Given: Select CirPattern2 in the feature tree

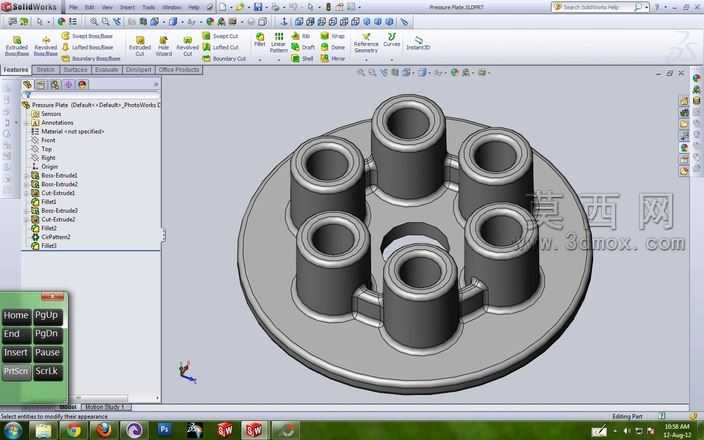Looking at the screenshot, I should tap(51, 237).
